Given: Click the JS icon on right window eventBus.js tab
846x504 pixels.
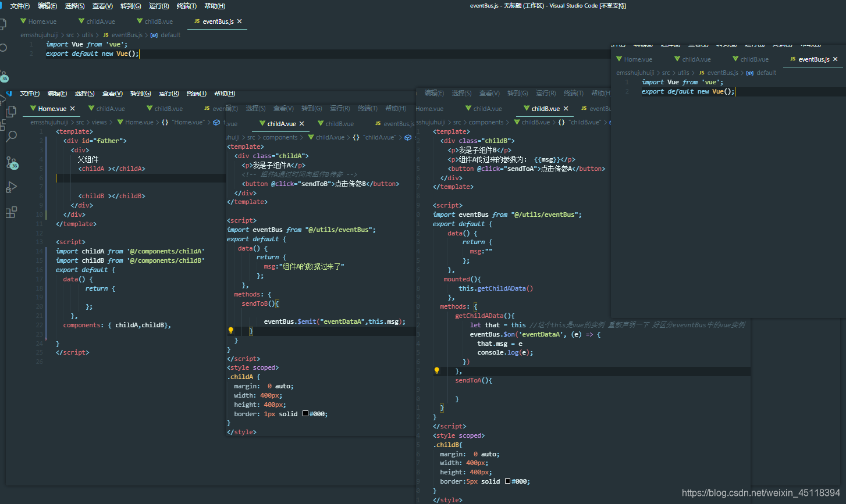Looking at the screenshot, I should click(793, 59).
